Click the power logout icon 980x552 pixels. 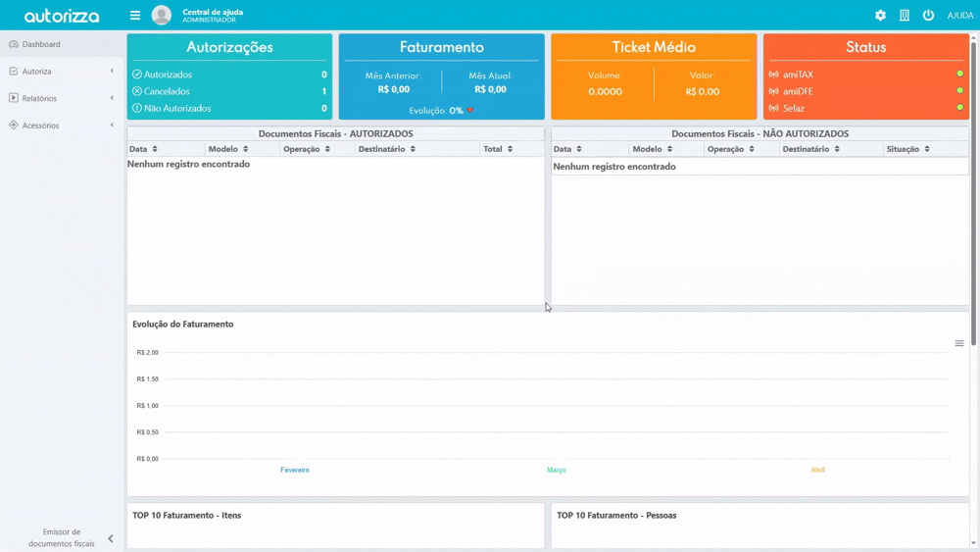tap(928, 16)
